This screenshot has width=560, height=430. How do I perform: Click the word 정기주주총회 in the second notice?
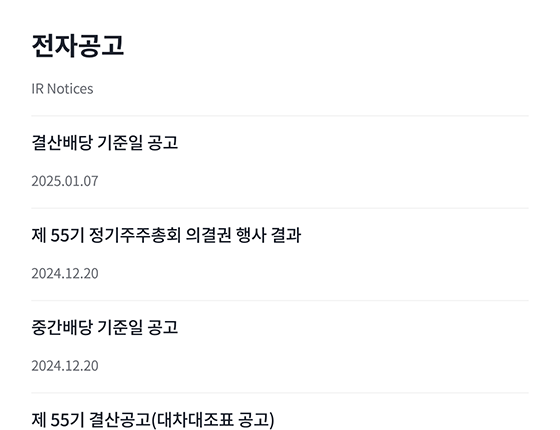[x=135, y=235]
